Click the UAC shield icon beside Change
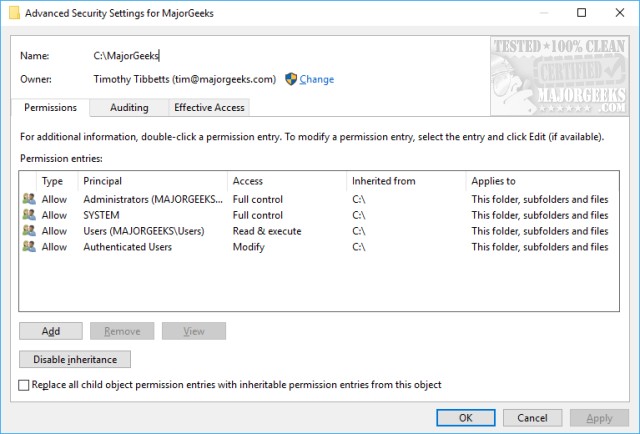The width and height of the screenshot is (640, 434). coord(291,79)
